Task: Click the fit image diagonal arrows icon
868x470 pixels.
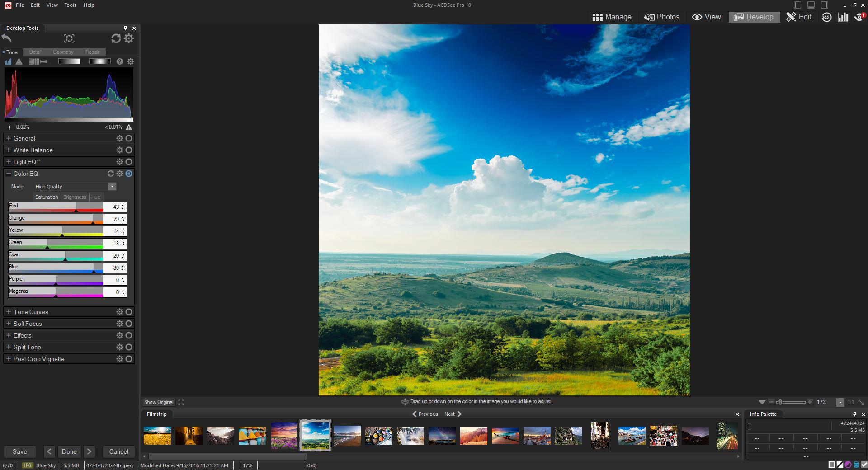Action: (861, 402)
